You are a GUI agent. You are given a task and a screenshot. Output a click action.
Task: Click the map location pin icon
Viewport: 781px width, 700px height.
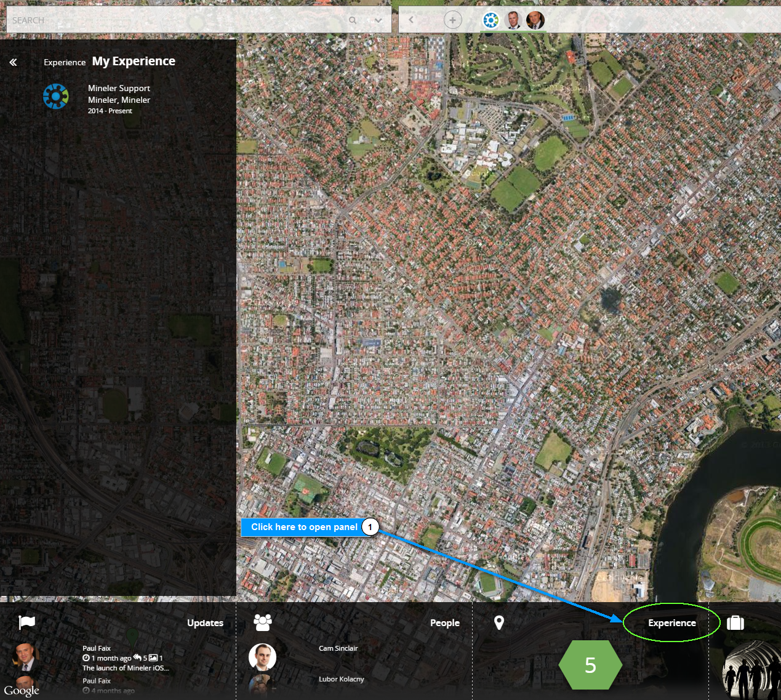(499, 622)
